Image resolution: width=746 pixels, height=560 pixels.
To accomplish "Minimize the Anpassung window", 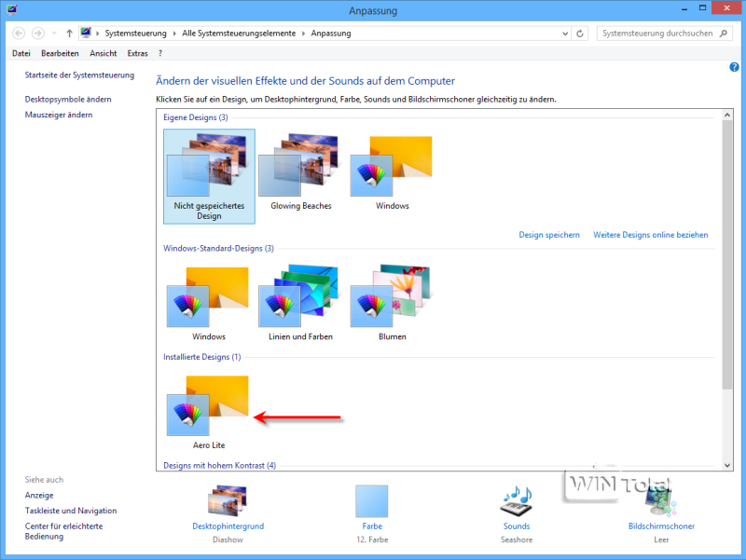I will [684, 8].
